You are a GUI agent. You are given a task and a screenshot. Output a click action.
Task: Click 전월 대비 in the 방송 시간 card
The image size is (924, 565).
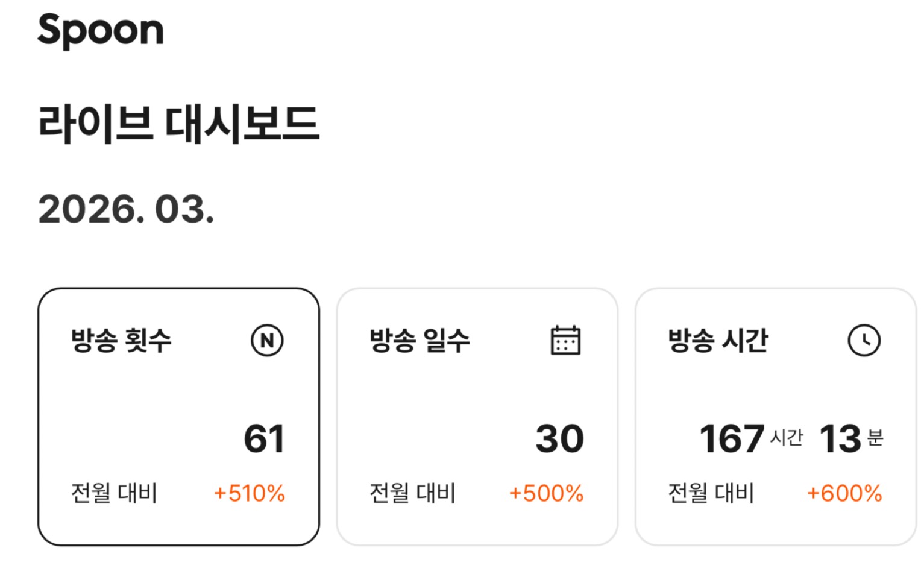point(711,493)
